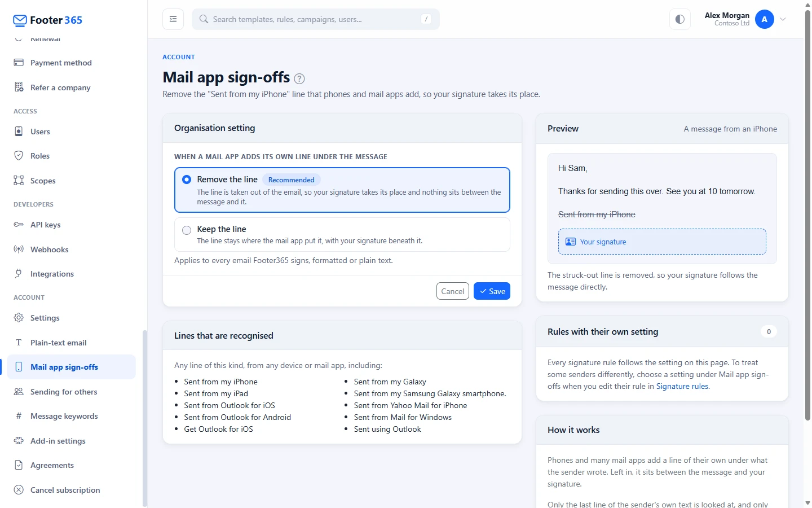Screen dimensions: 812x508
Task: Open Payment method in sidebar
Action: 71,63
